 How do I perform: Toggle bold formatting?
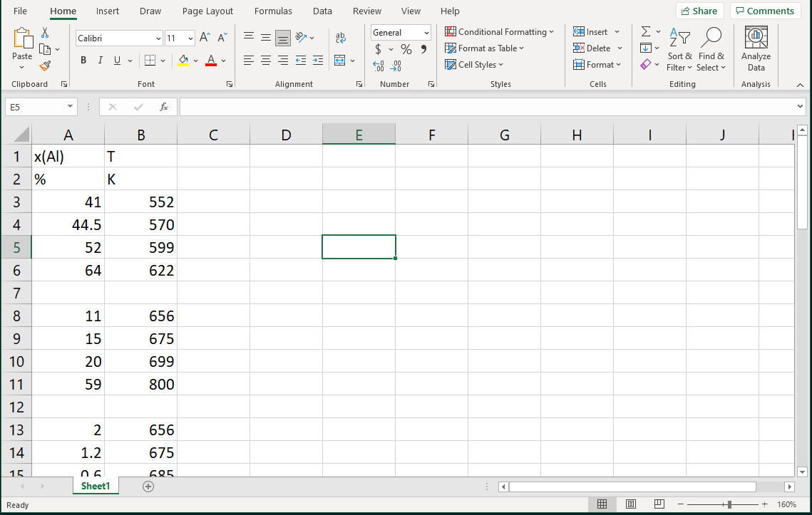pos(83,61)
